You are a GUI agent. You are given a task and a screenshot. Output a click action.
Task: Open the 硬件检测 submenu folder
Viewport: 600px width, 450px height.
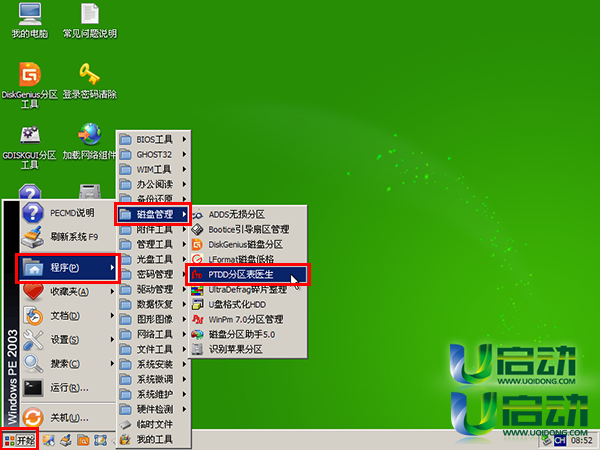(x=153, y=409)
